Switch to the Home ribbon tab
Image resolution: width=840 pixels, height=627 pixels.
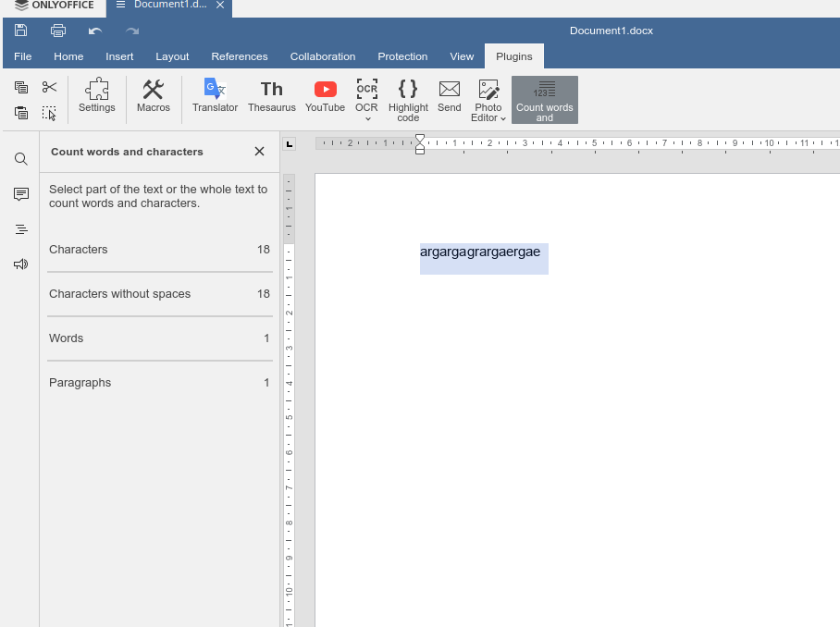click(68, 56)
